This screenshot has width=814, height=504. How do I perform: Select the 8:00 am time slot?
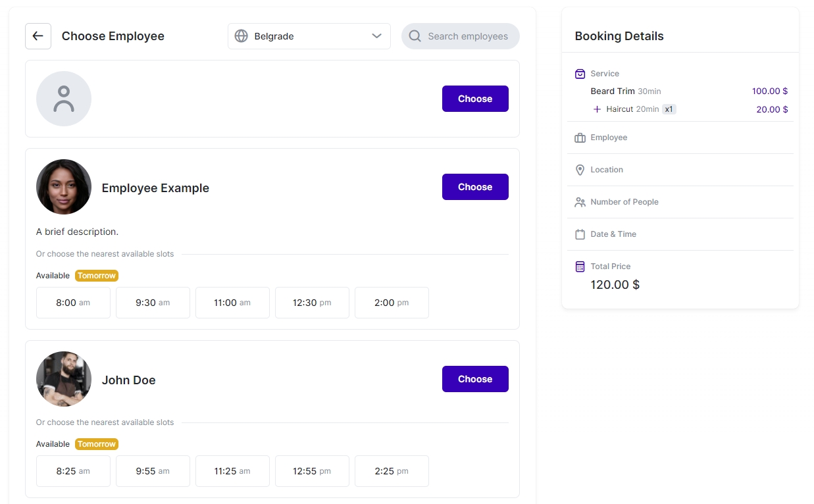73,303
